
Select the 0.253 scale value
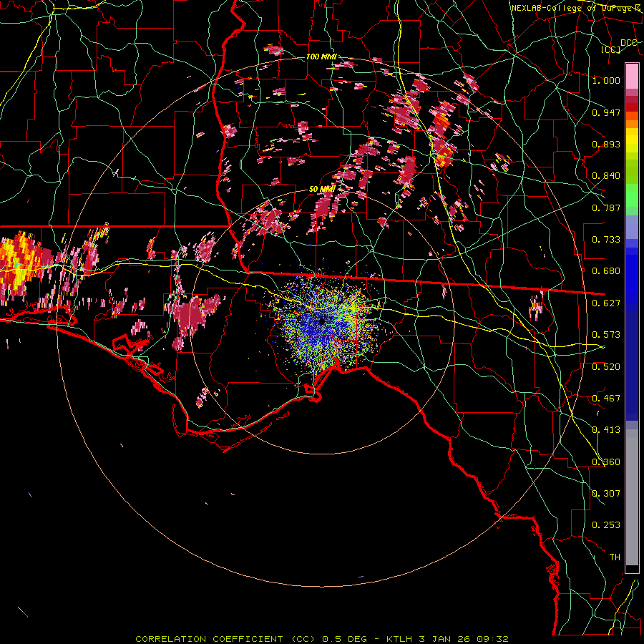pyautogui.click(x=606, y=525)
